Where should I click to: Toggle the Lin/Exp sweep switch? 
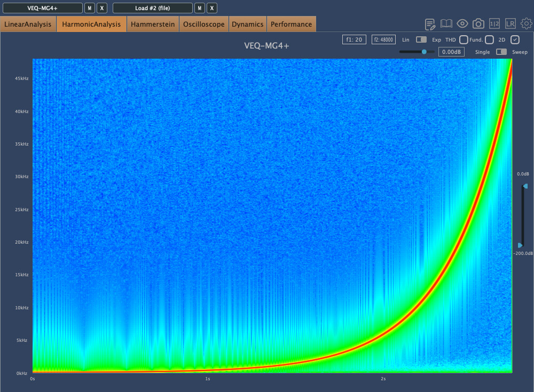421,39
